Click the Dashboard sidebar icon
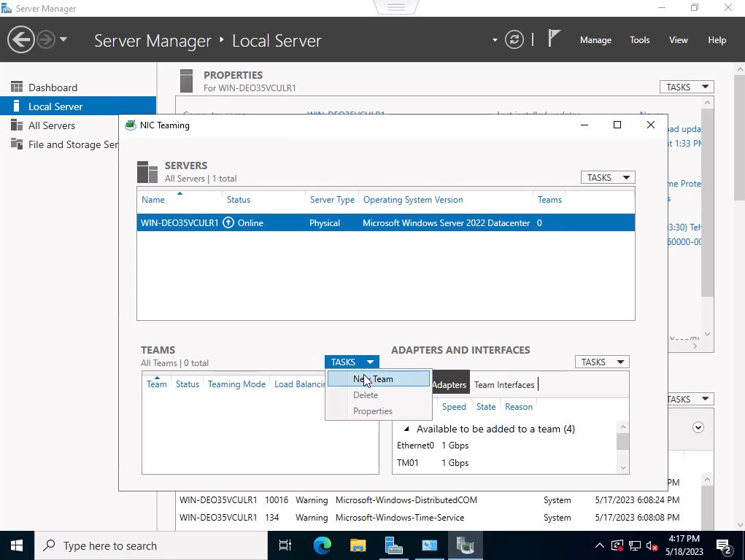This screenshot has height=560, width=745. pos(17,87)
